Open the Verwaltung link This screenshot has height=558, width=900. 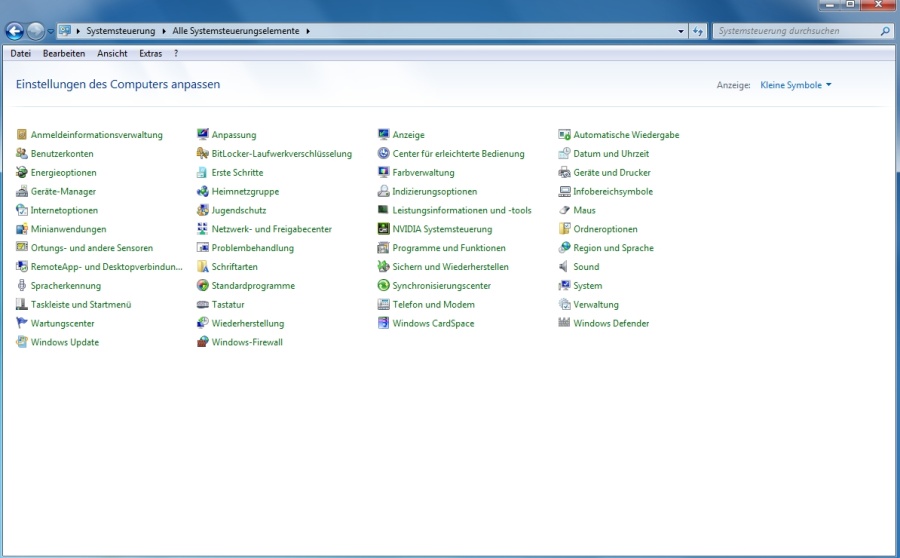[x=596, y=305]
